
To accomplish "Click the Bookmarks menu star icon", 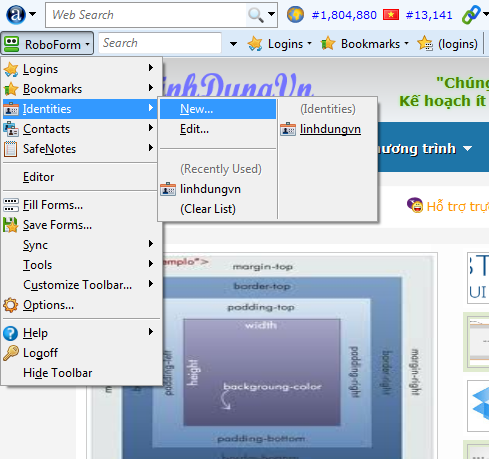I will 11,89.
